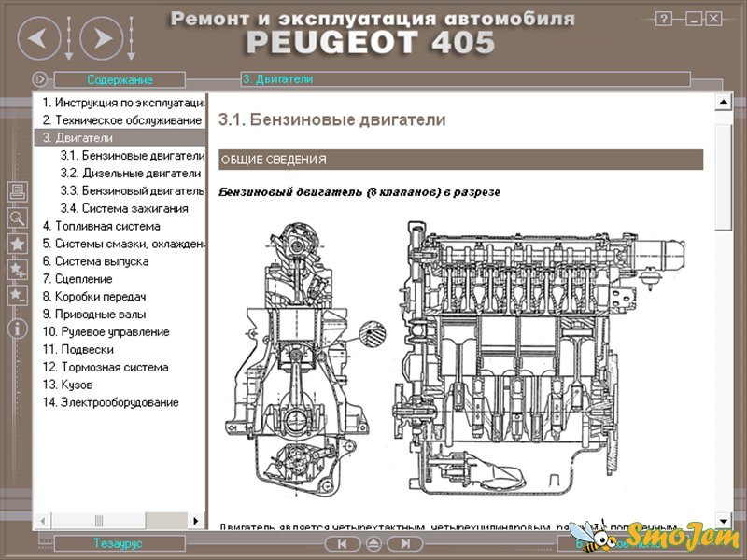The image size is (747, 560).
Task: Select 3. Двигатели in contents
Action: click(x=120, y=137)
